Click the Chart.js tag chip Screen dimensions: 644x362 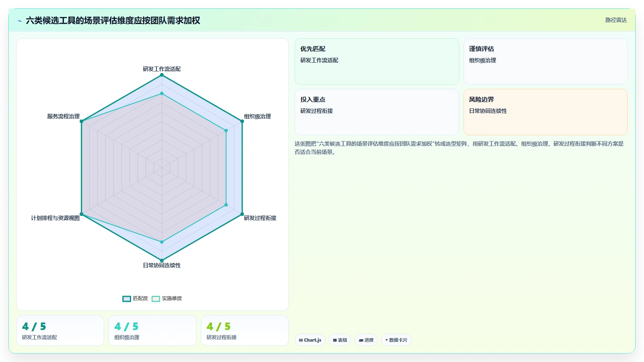[310, 340]
